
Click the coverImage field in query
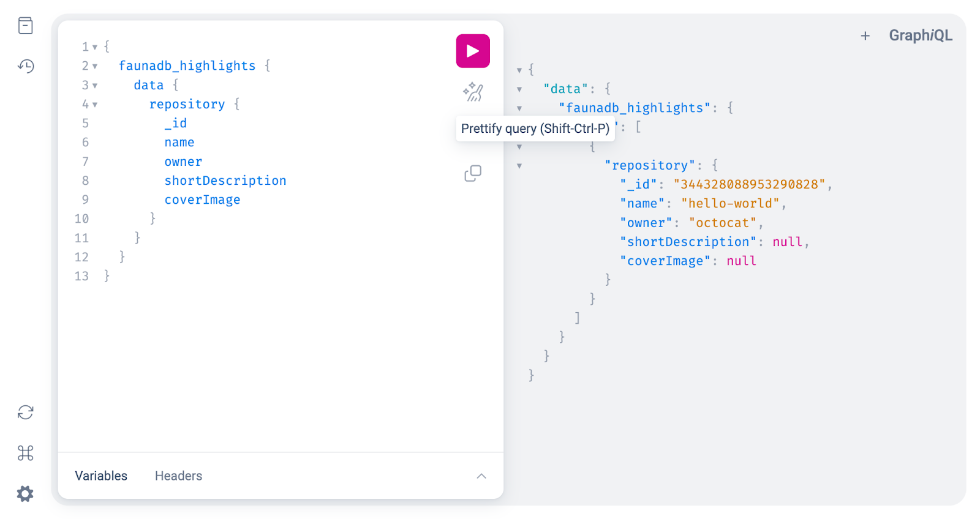tap(202, 200)
